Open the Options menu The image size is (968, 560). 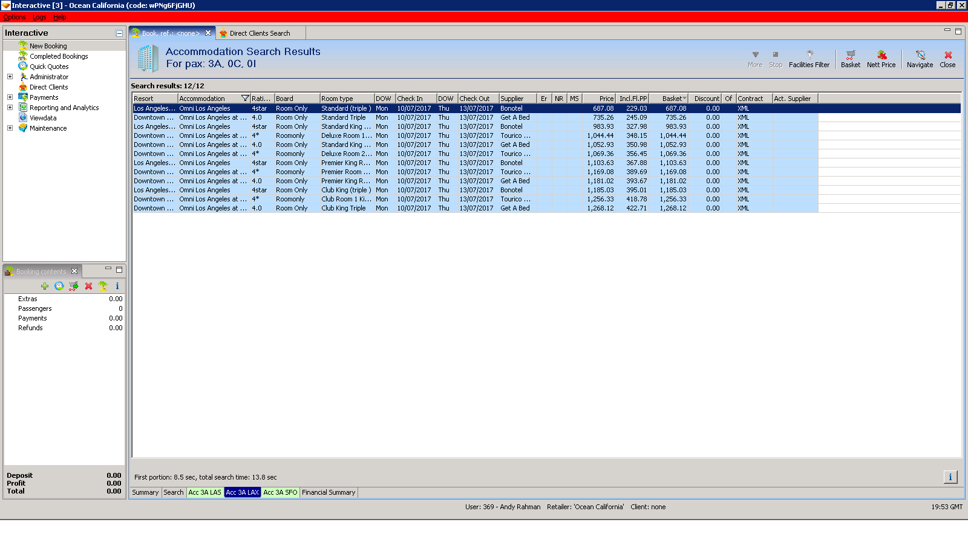(x=14, y=17)
